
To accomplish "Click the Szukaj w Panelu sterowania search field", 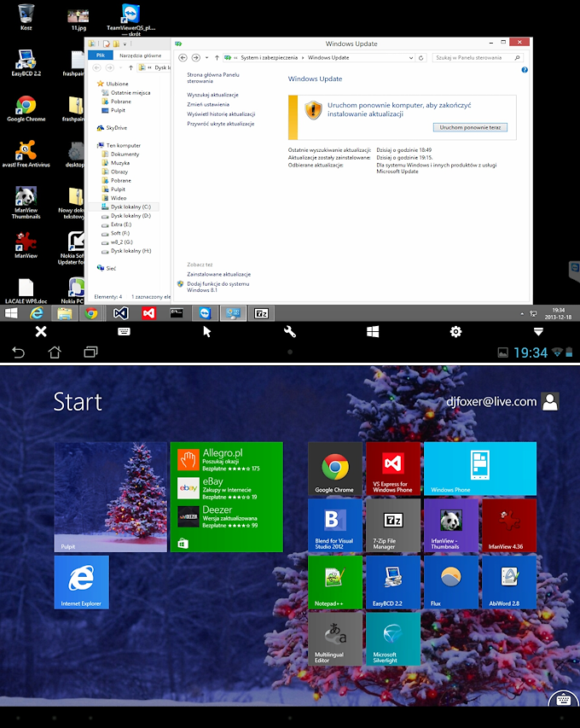I will (478, 57).
